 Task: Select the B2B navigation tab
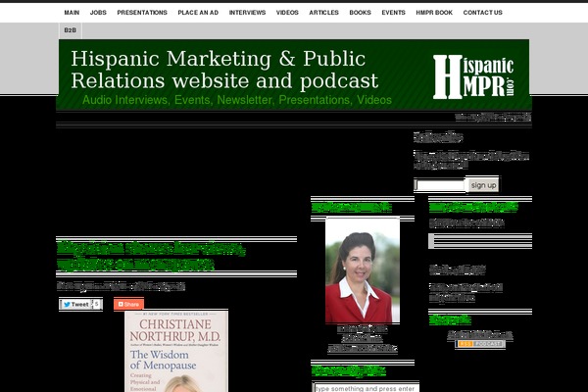71,30
